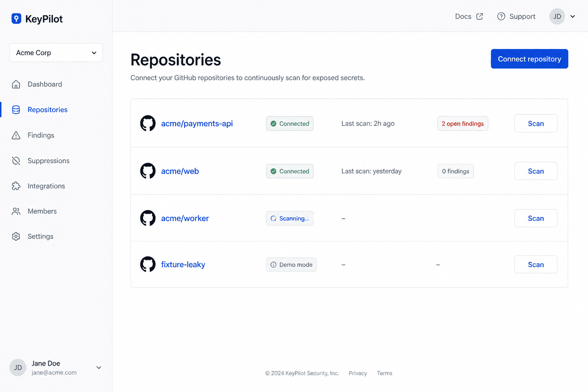Open the Integrations puzzle piece icon
588x392 pixels.
coord(16,186)
